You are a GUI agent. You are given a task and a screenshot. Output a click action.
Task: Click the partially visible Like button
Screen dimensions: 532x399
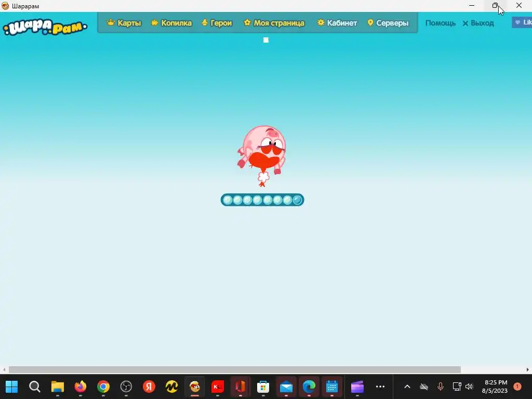click(x=522, y=22)
